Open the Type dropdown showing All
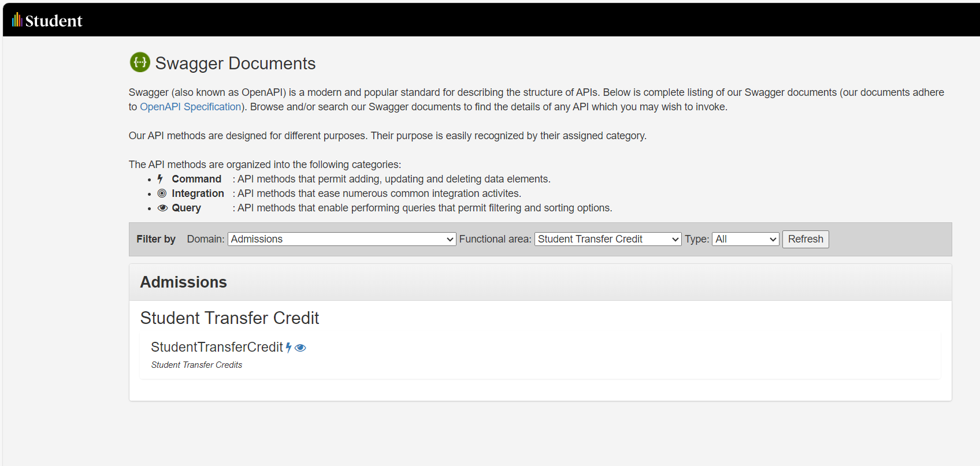The image size is (980, 466). [746, 239]
